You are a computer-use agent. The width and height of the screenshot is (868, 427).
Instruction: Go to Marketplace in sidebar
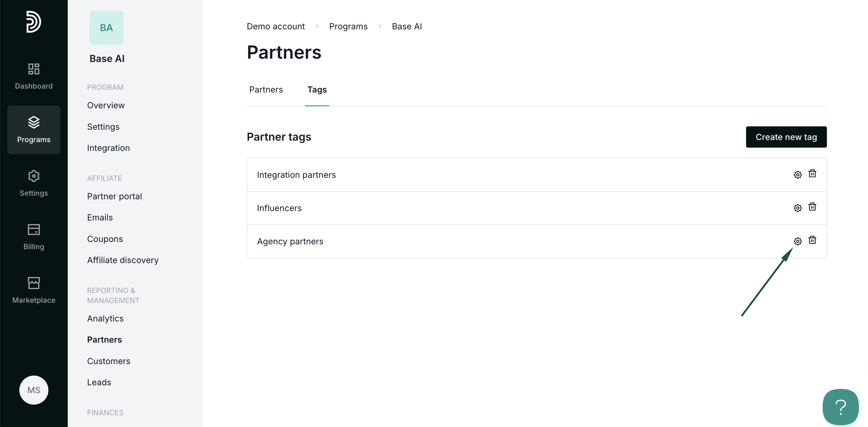point(34,290)
